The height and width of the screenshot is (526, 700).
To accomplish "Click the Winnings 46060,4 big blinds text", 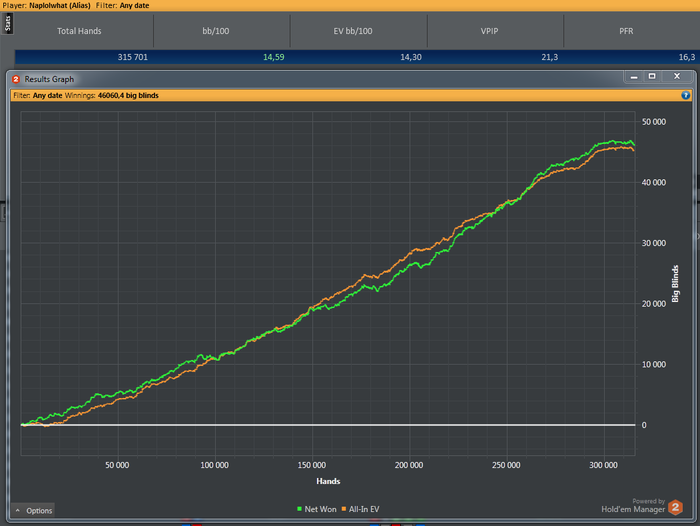I will tap(112, 95).
